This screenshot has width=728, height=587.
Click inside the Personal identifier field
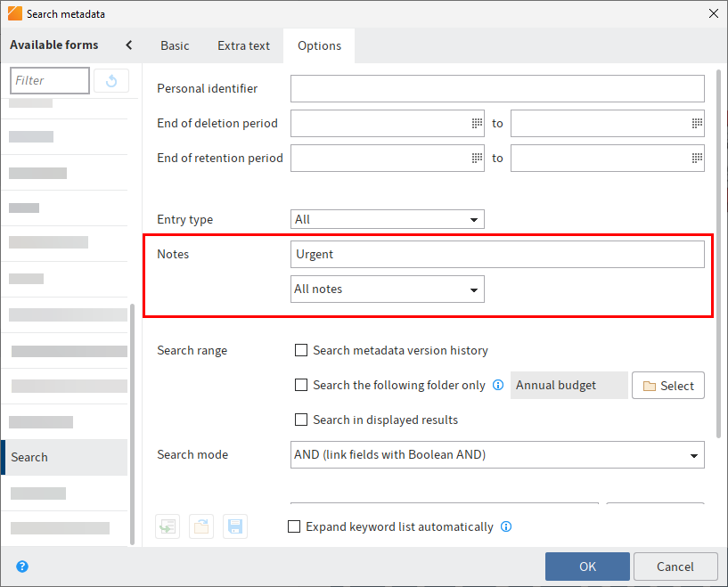pyautogui.click(x=496, y=88)
